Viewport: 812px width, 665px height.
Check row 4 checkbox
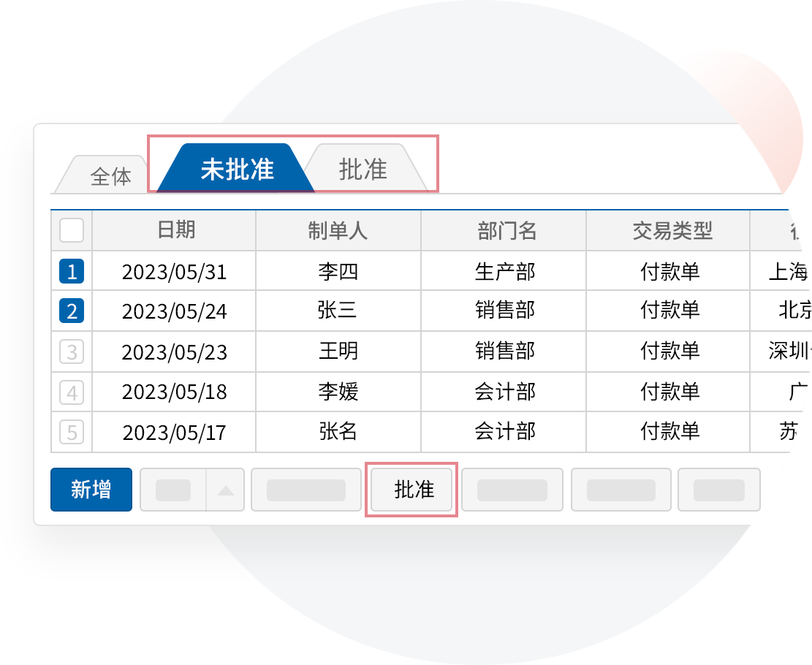click(x=72, y=392)
